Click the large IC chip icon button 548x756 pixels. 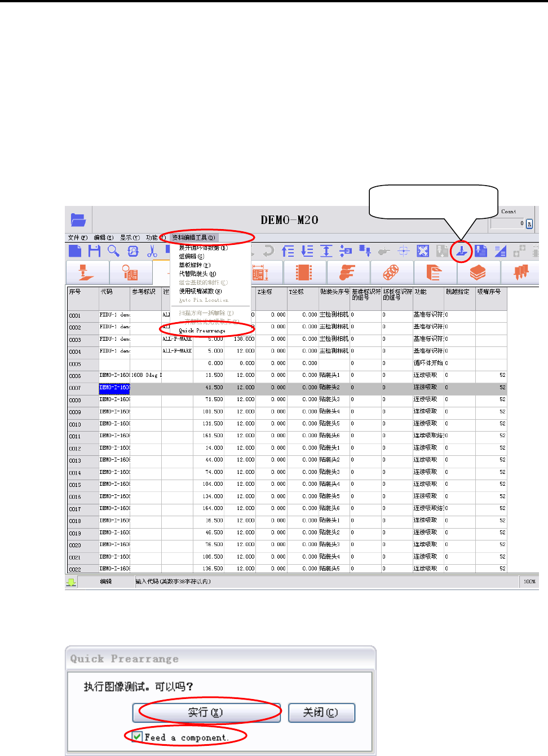304,272
